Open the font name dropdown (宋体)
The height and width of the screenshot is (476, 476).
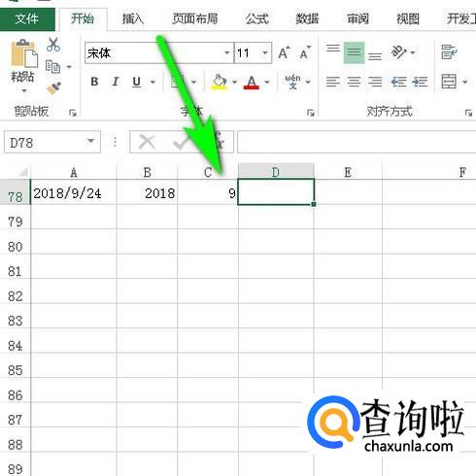[227, 52]
